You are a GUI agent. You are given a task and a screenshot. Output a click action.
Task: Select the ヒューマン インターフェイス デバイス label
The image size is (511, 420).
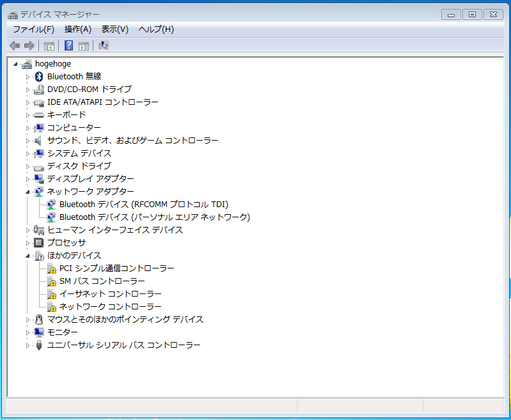(115, 230)
